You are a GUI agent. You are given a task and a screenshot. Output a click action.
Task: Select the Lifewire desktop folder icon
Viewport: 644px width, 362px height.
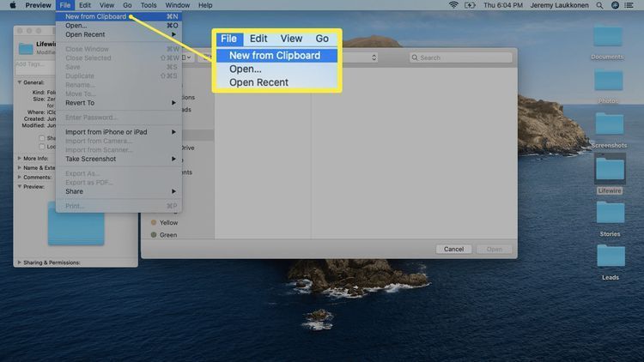(x=609, y=169)
